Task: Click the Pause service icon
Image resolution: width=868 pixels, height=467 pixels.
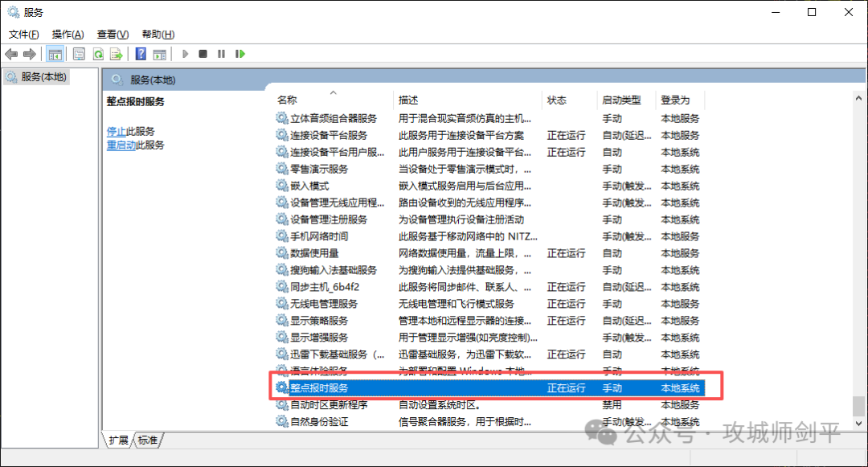Action: coord(222,54)
